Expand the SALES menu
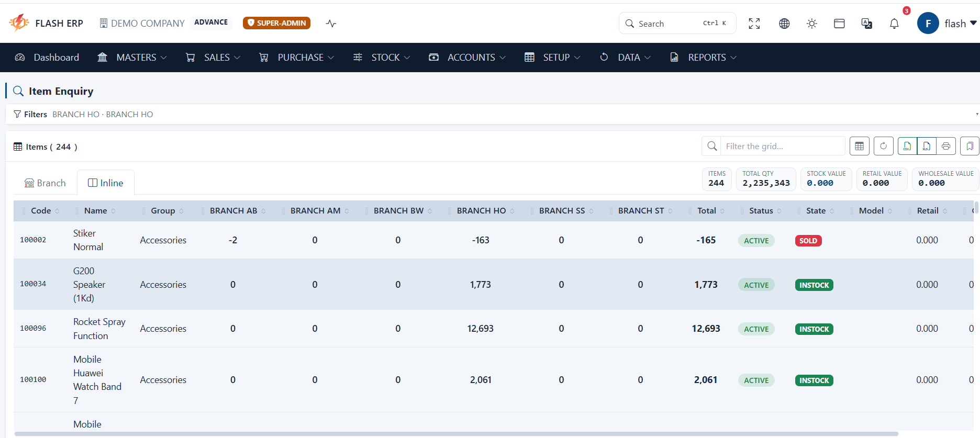 coord(213,58)
